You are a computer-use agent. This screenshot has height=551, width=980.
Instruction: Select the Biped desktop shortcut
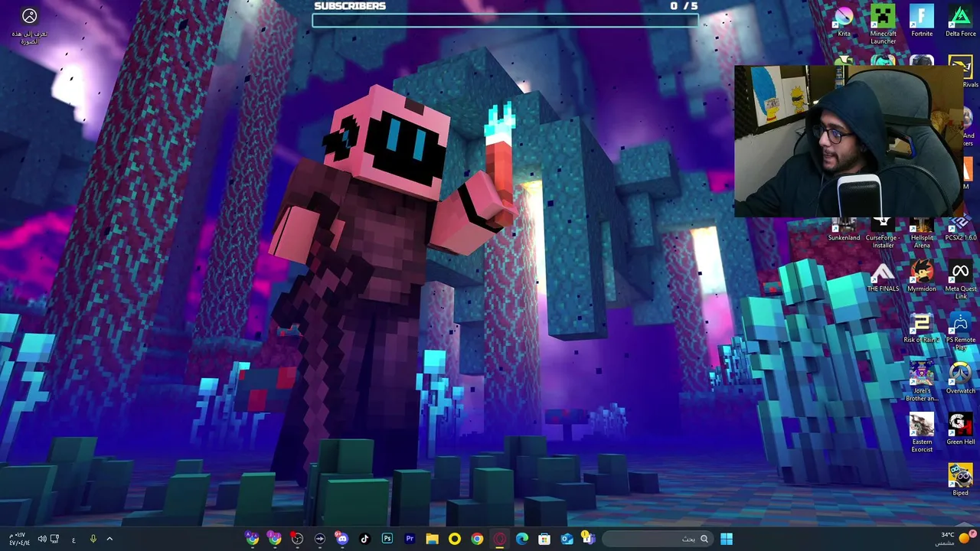click(960, 481)
